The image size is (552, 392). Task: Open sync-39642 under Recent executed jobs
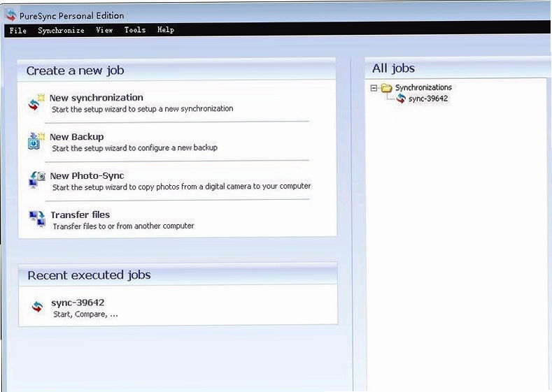78,303
